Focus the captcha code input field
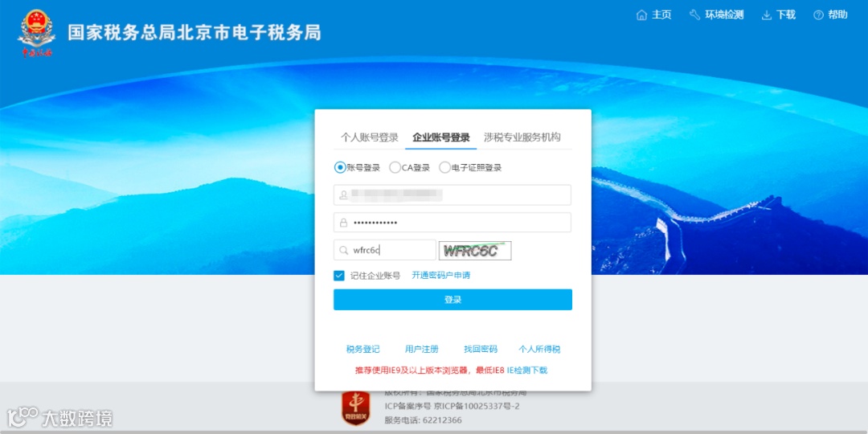Screen dimensions: 868x434 click(x=385, y=250)
